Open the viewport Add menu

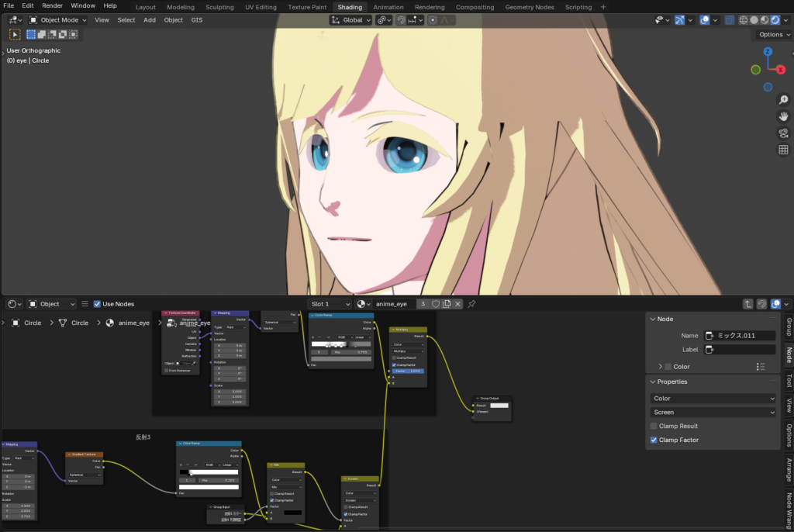(150, 20)
